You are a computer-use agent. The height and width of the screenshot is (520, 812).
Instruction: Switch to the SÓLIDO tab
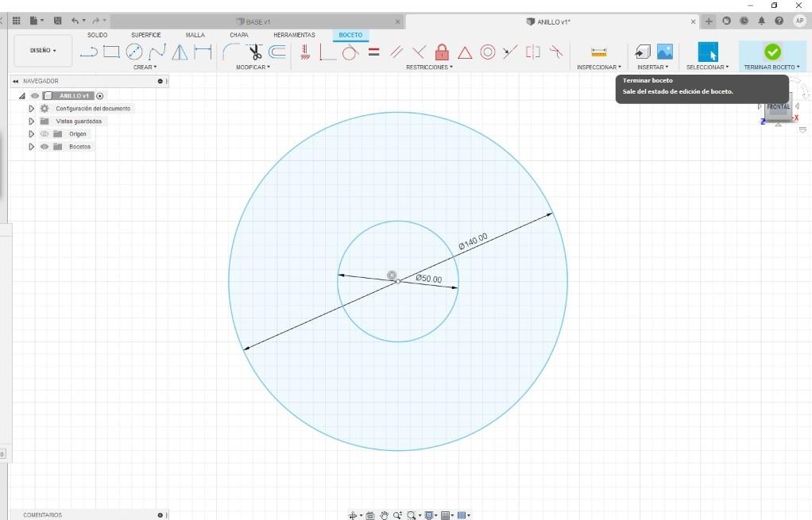point(98,35)
